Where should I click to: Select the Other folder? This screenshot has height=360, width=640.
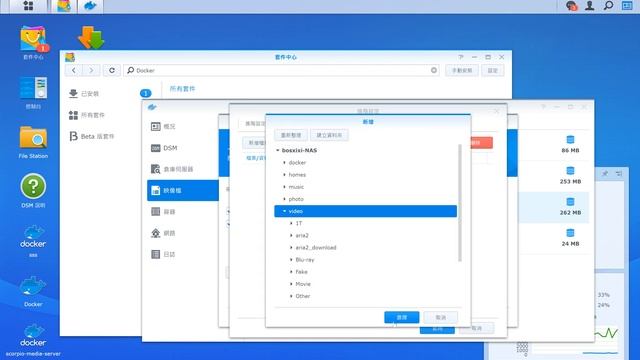pyautogui.click(x=302, y=296)
